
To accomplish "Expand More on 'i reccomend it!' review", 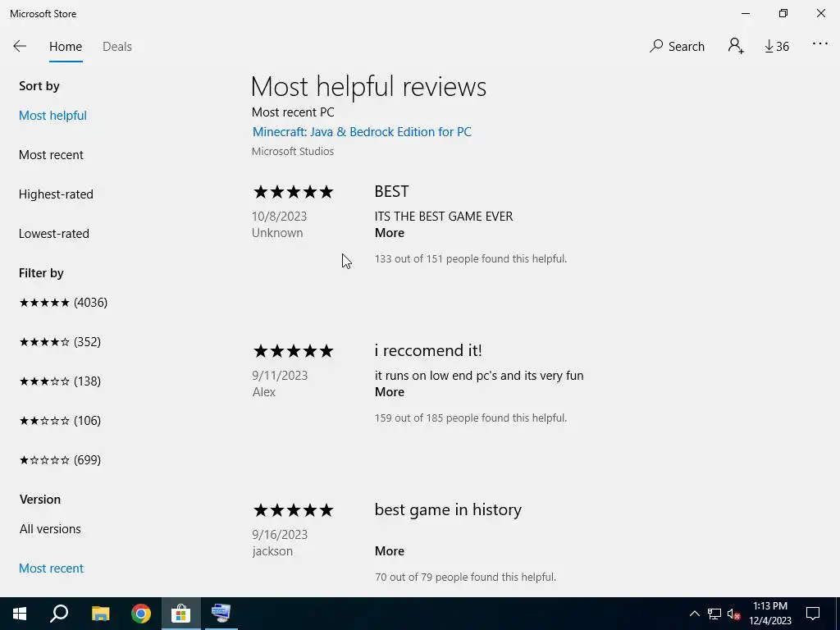I will coord(390,392).
